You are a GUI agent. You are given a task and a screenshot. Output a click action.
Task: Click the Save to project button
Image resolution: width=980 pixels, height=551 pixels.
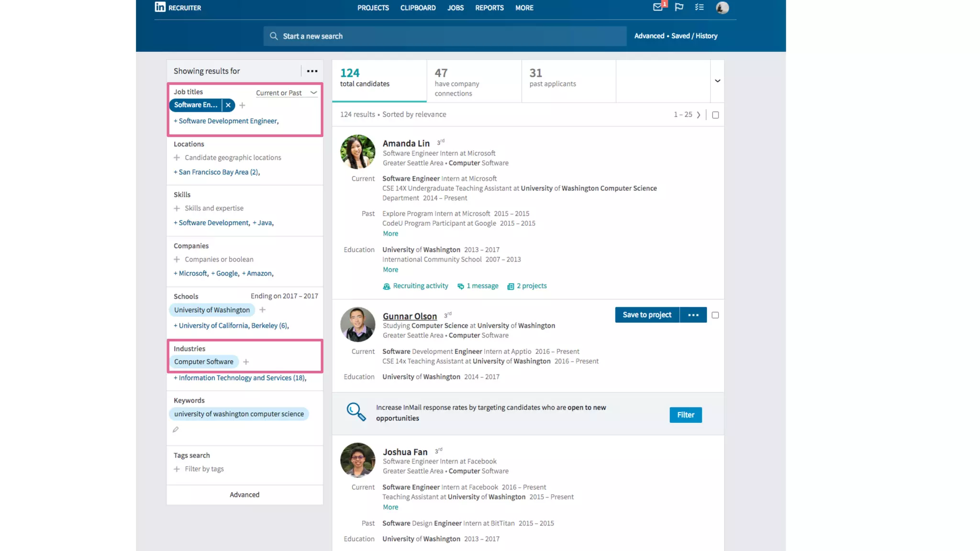coord(646,315)
